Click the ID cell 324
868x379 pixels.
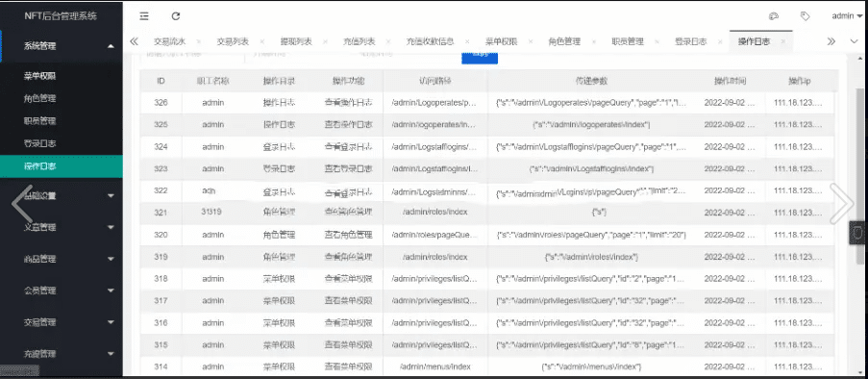click(161, 147)
